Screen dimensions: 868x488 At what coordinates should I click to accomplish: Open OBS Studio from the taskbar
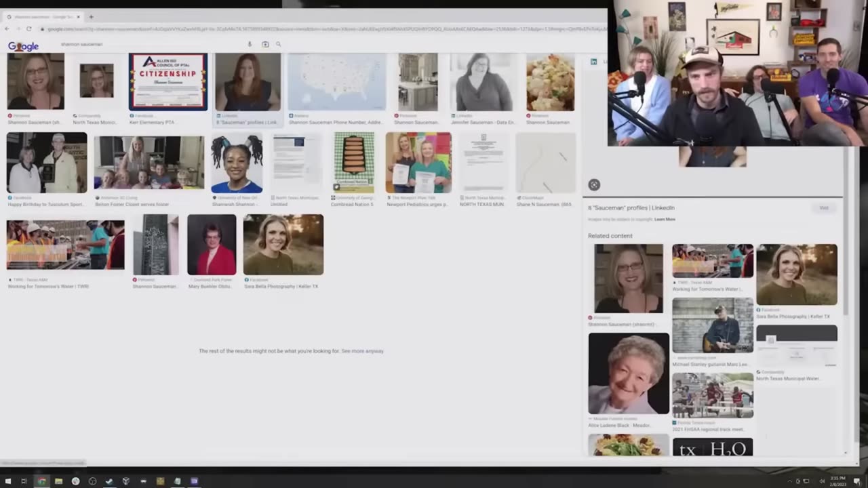click(92, 481)
